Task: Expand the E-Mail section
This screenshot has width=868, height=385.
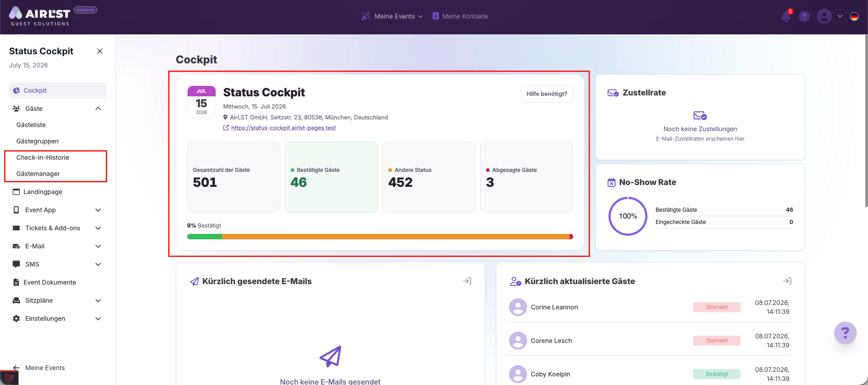Action: pos(98,246)
